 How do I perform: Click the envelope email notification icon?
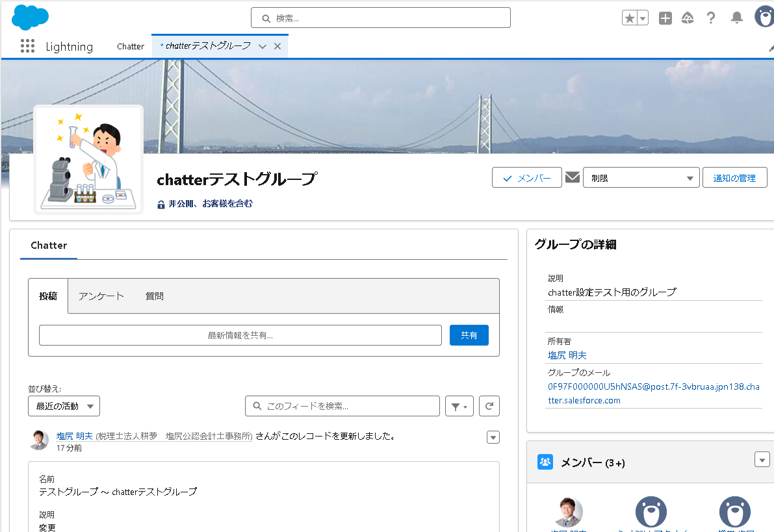[572, 177]
